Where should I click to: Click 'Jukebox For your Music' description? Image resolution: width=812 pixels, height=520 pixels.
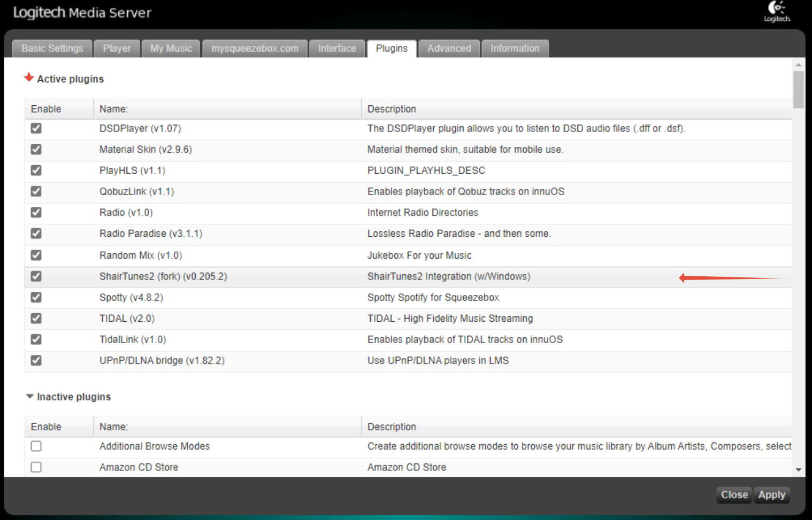[x=419, y=255]
